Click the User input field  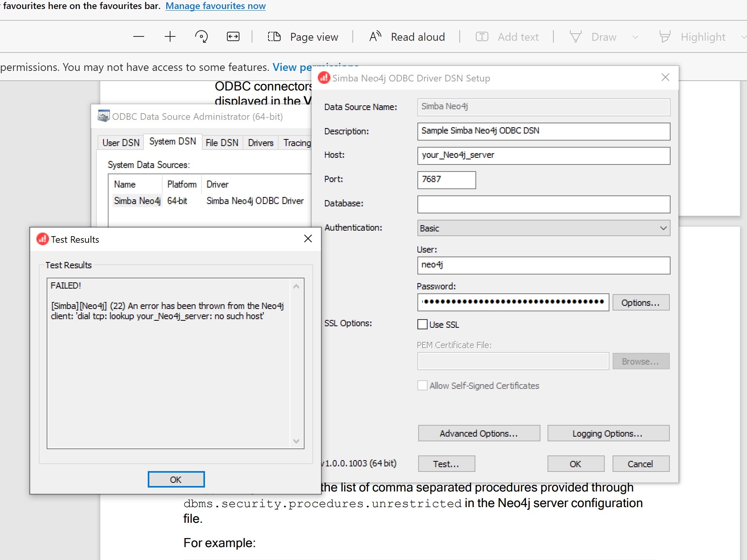544,265
